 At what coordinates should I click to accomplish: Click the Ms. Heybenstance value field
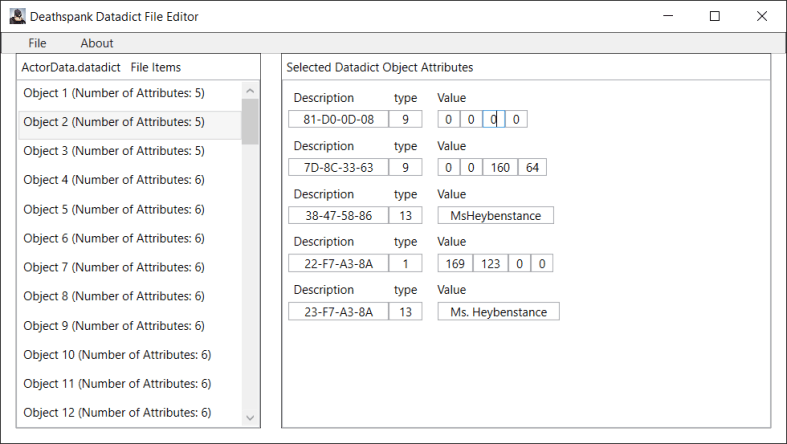498,312
